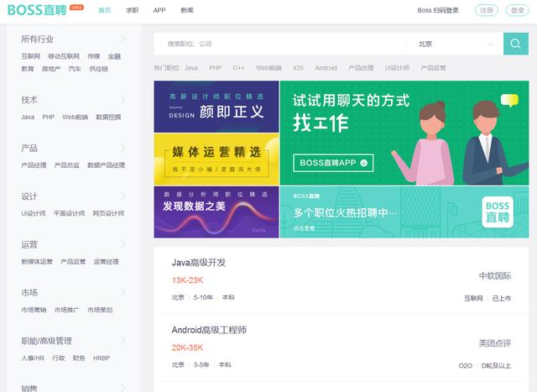This screenshot has width=537, height=392.
Task: Select 移动互联网 industry in sidebar
Action: [64, 56]
